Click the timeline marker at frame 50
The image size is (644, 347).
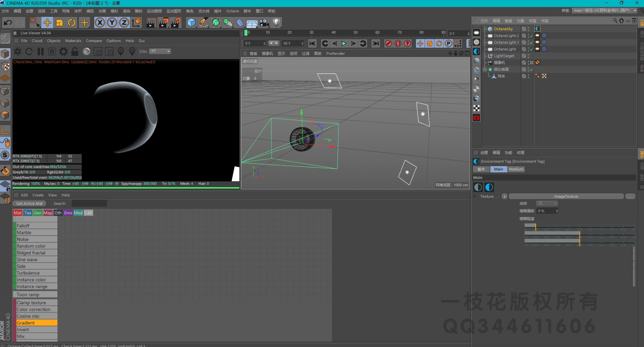(x=355, y=33)
